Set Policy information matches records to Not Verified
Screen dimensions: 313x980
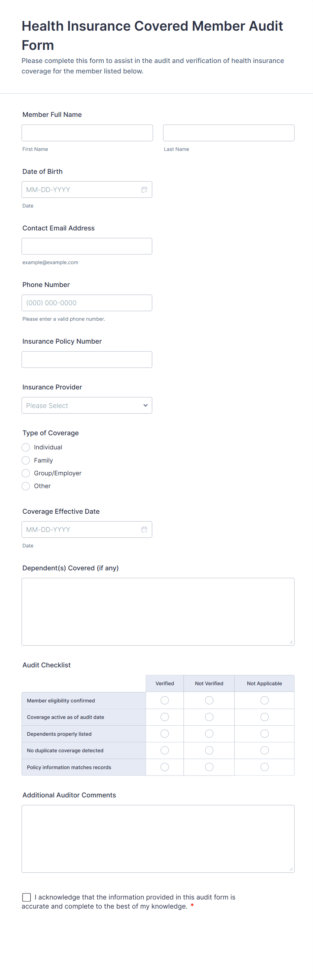[209, 767]
